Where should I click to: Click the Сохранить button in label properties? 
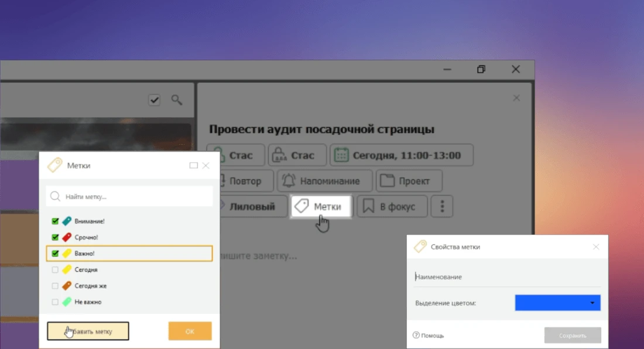[x=572, y=336]
